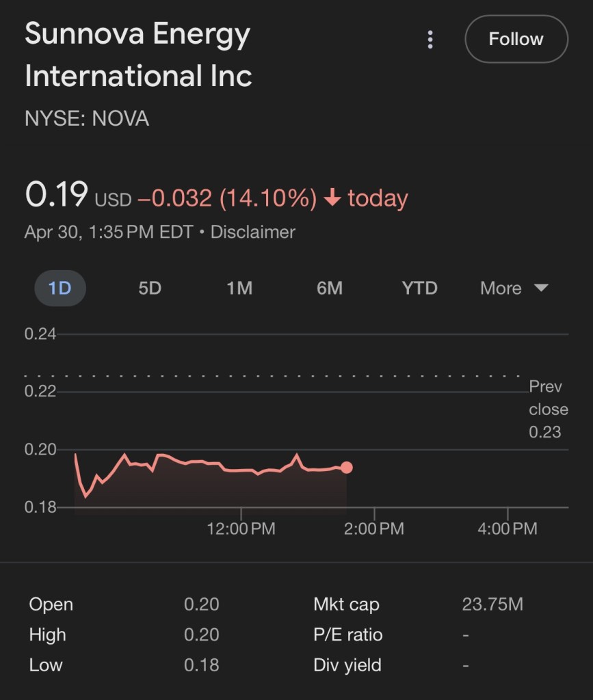593x700 pixels.
Task: Click the NYSE: NOVA ticker text
Action: tap(87, 119)
